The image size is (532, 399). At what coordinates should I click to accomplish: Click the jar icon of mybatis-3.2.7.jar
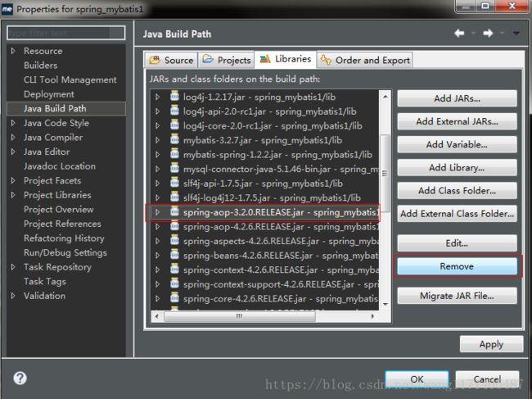pos(174,139)
